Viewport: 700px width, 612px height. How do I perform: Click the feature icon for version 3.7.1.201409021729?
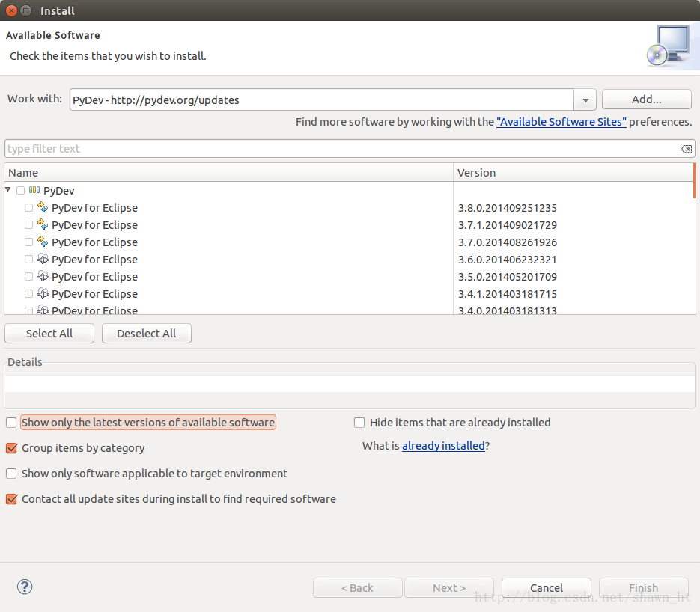43,224
